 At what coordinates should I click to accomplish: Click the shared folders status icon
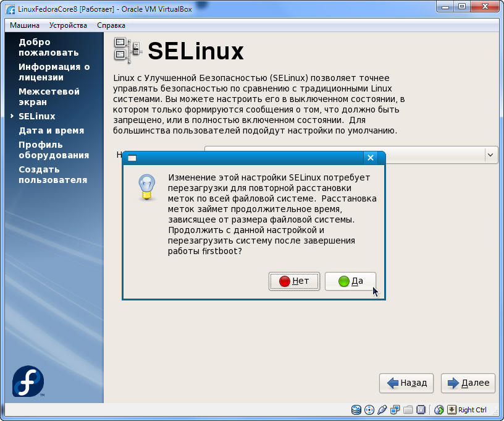(x=408, y=410)
